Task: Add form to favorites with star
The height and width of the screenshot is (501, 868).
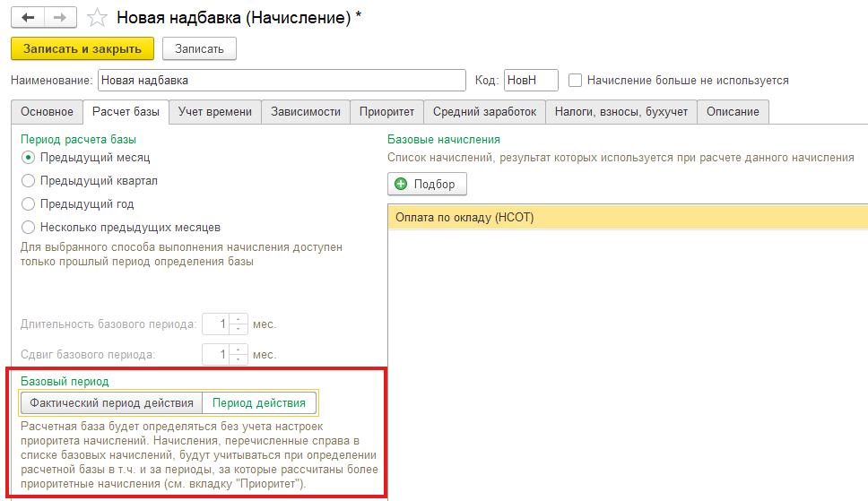Action: pyautogui.click(x=97, y=18)
